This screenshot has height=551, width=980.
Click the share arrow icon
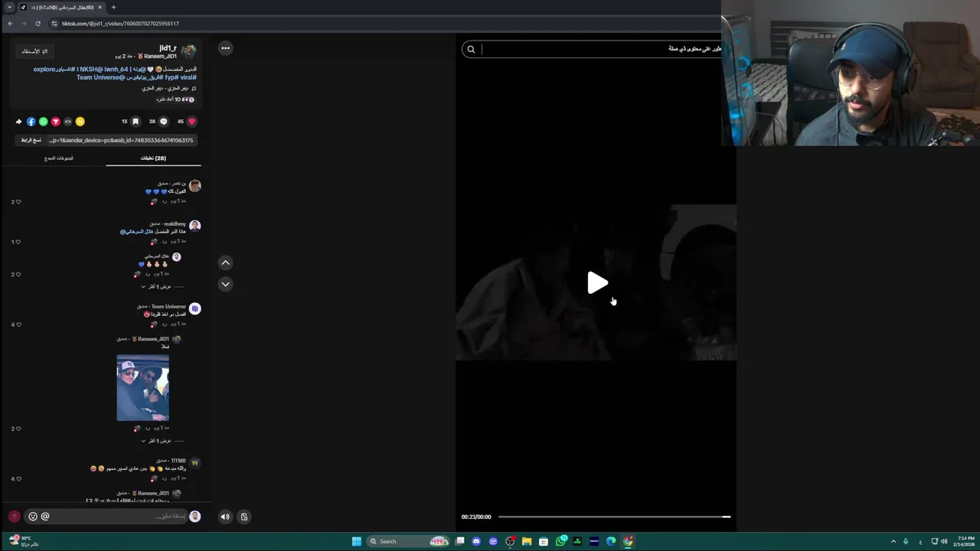pyautogui.click(x=19, y=122)
